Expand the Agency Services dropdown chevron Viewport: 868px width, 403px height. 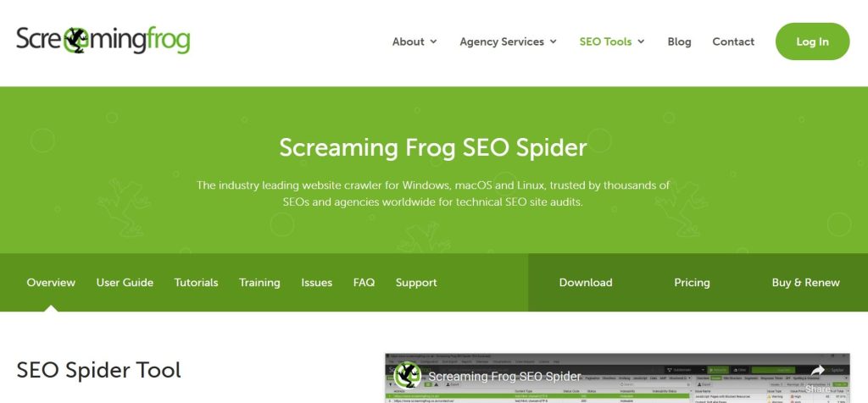click(553, 41)
